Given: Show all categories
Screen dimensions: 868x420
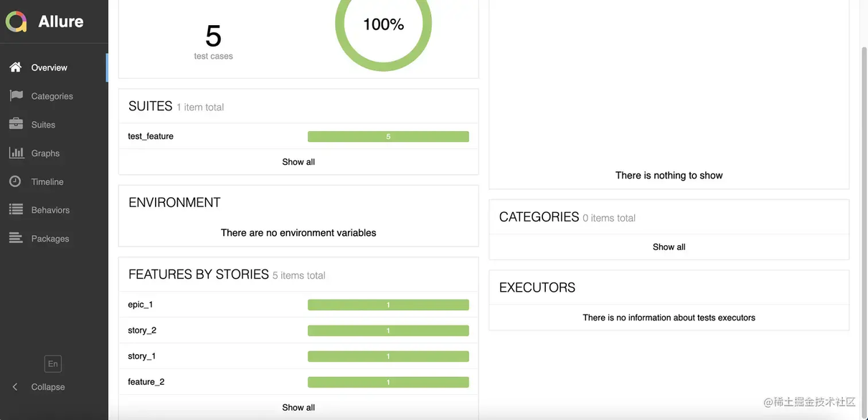Looking at the screenshot, I should point(669,247).
